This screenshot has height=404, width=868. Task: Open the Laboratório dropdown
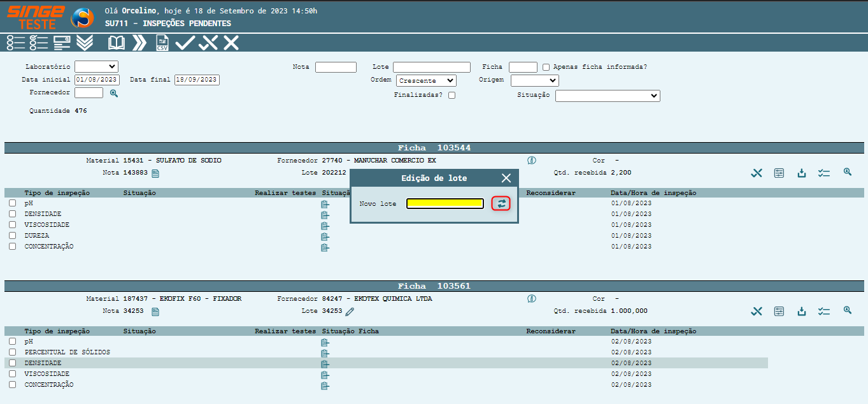(x=96, y=66)
